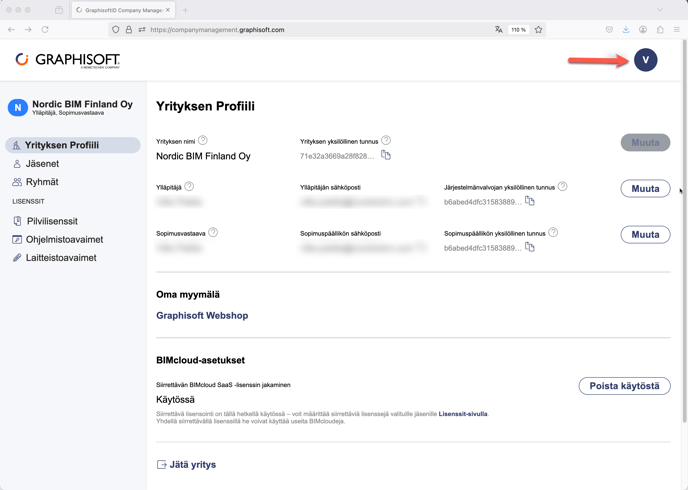
Task: Click Poista käytöstä button
Action: coord(624,386)
